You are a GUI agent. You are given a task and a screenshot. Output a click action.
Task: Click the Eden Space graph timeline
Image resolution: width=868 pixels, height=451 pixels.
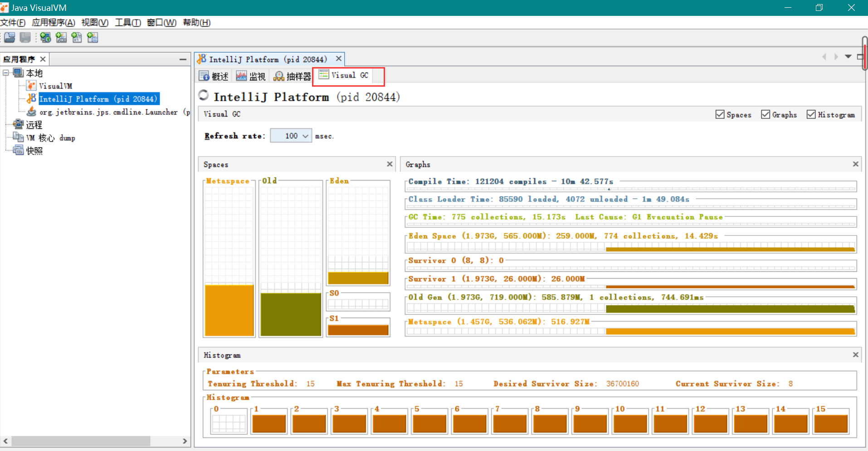click(x=631, y=247)
